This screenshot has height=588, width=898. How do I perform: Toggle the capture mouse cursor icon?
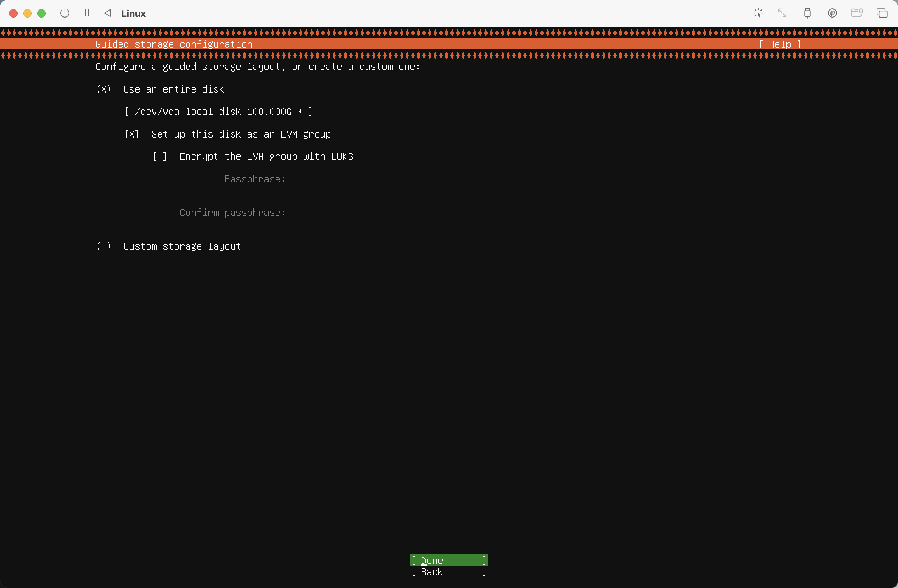[758, 13]
